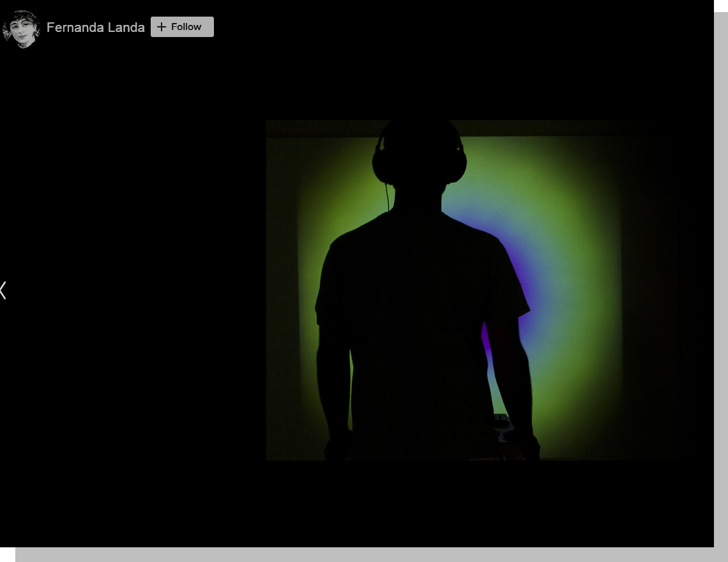Click the silhouette's t-shirt torso

(x=415, y=307)
